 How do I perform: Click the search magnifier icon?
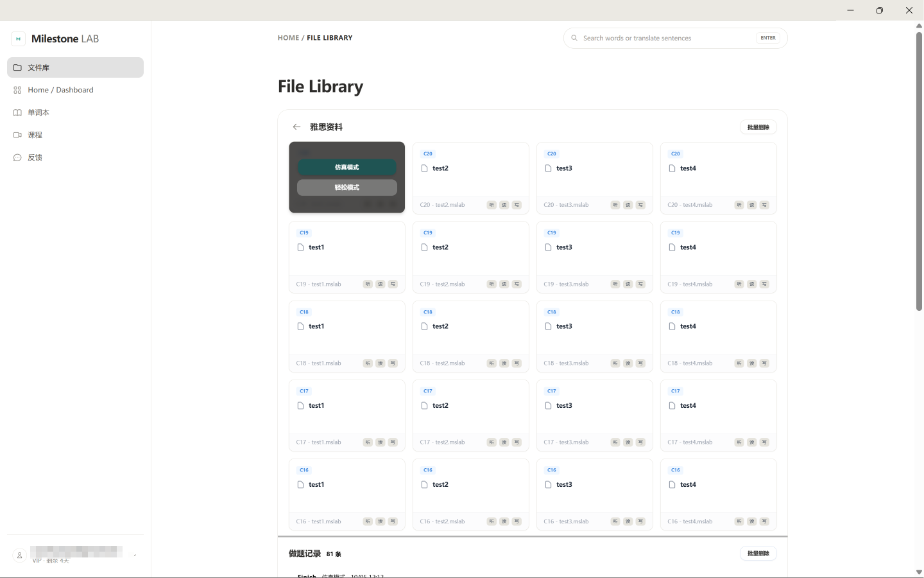(574, 39)
